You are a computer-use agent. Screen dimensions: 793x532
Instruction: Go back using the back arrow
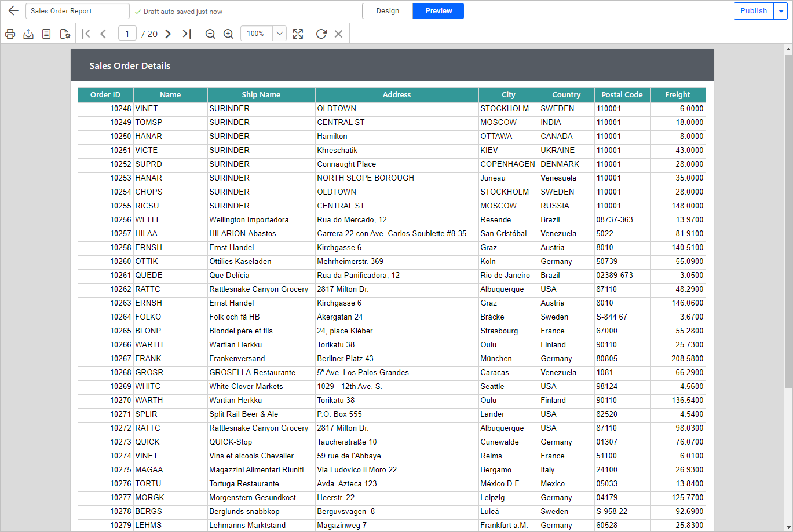tap(13, 10)
